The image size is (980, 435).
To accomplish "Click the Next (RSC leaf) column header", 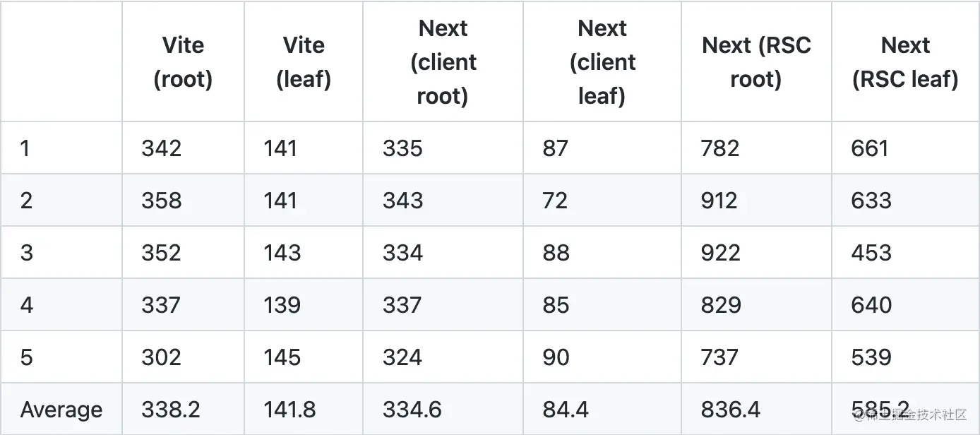I will tap(905, 62).
